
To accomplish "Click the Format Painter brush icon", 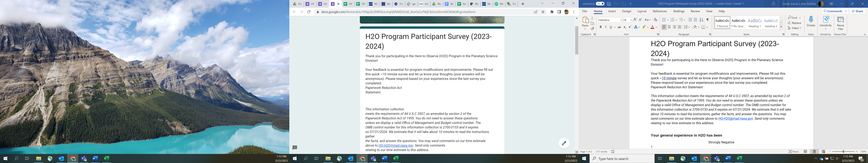I will 592,29.
